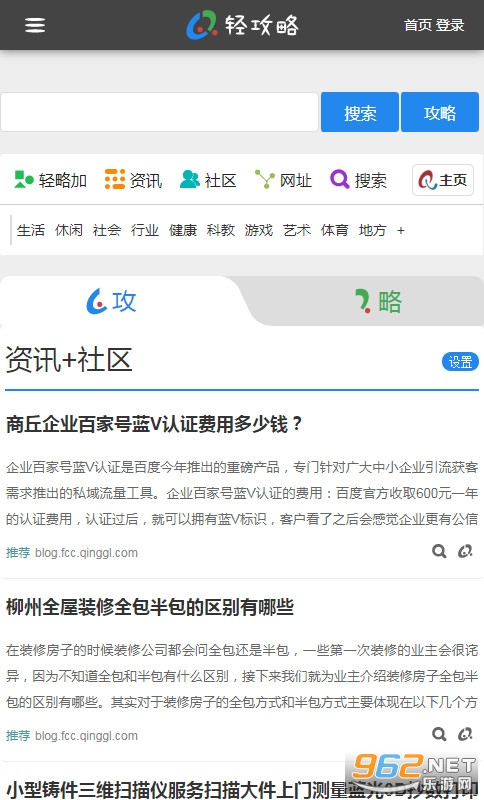Open the 轻略加 shortcut icon
Image resolution: width=484 pixels, height=800 pixels.
pos(23,180)
